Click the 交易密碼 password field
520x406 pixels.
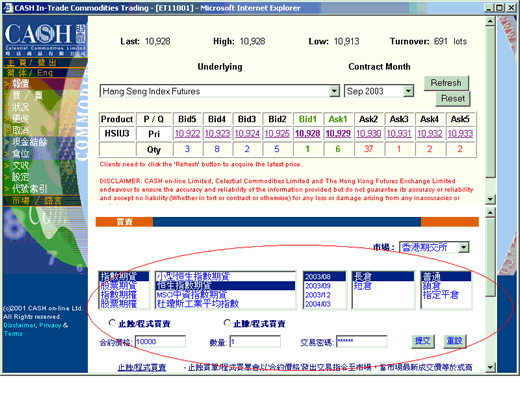coord(362,341)
